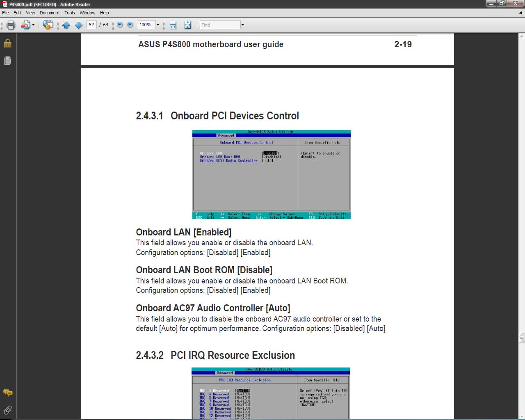Go to previous page with up arrow

pyautogui.click(x=66, y=25)
